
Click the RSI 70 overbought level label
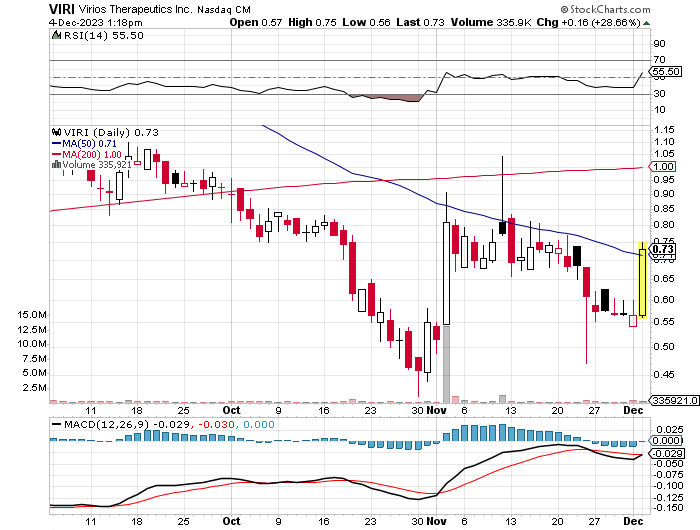point(659,59)
